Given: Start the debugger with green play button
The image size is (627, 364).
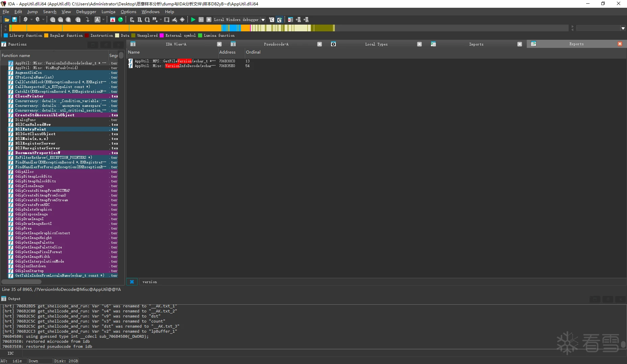Looking at the screenshot, I should coord(193,20).
